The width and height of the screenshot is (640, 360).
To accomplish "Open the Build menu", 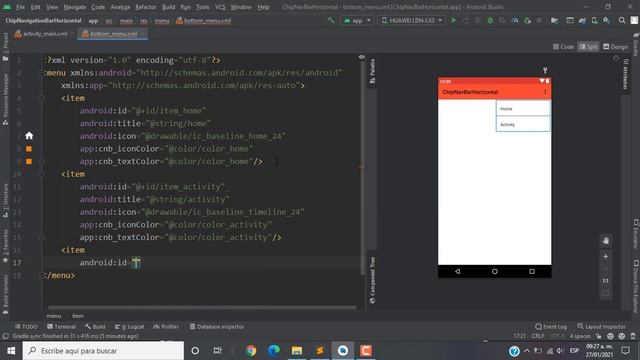I will coord(169,7).
